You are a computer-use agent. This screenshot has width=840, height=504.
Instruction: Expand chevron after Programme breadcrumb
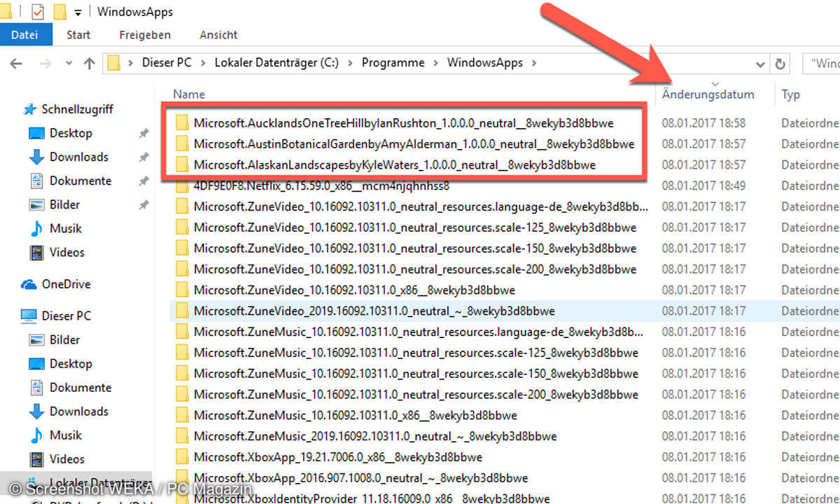(x=436, y=63)
